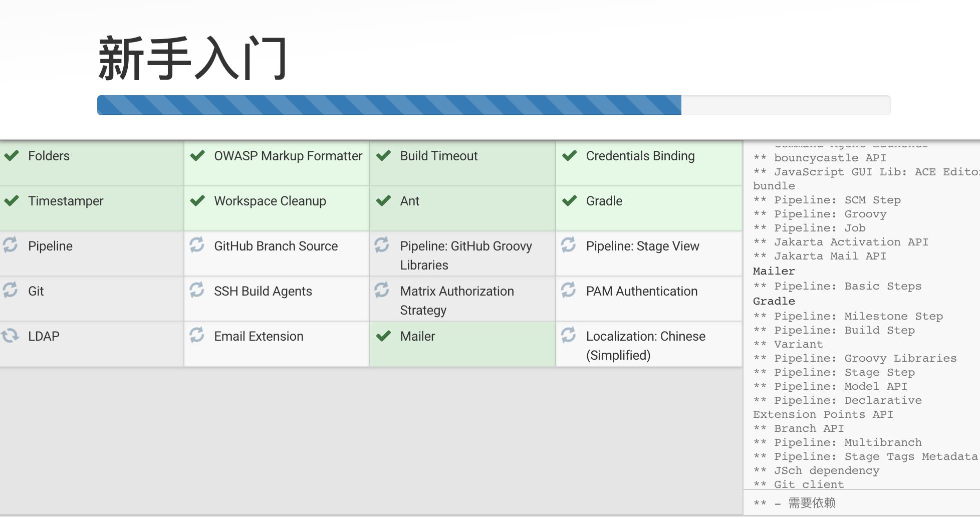Click the Pipeline: Stage Tags Metadata log line
This screenshot has width=980, height=518.
point(865,456)
